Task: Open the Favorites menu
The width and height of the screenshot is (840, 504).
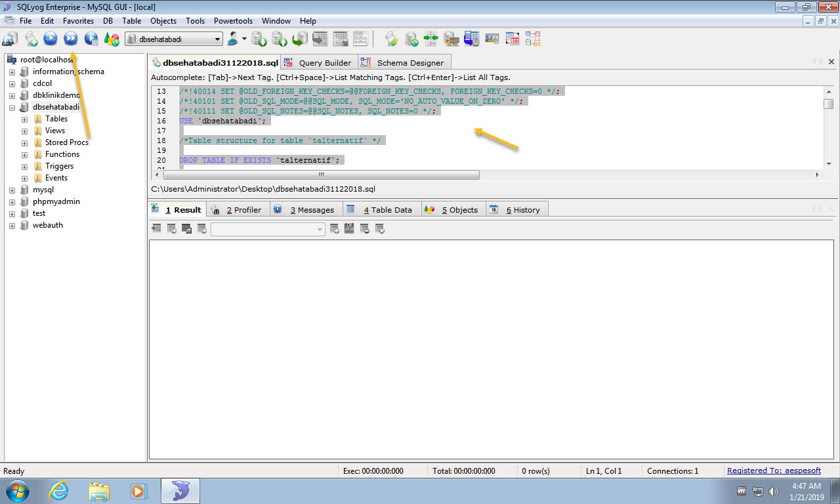Action: 78,21
